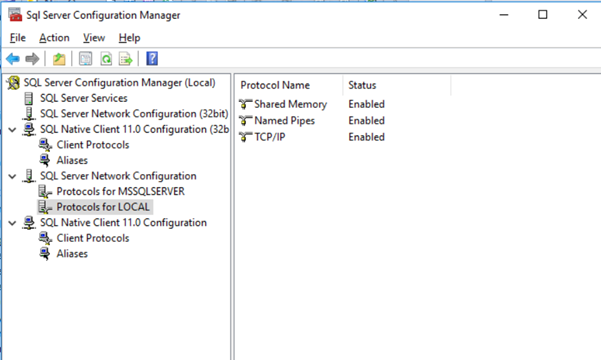Viewport: 601px width, 360px height.
Task: Select SQL Server Services in the tree
Action: [x=84, y=98]
